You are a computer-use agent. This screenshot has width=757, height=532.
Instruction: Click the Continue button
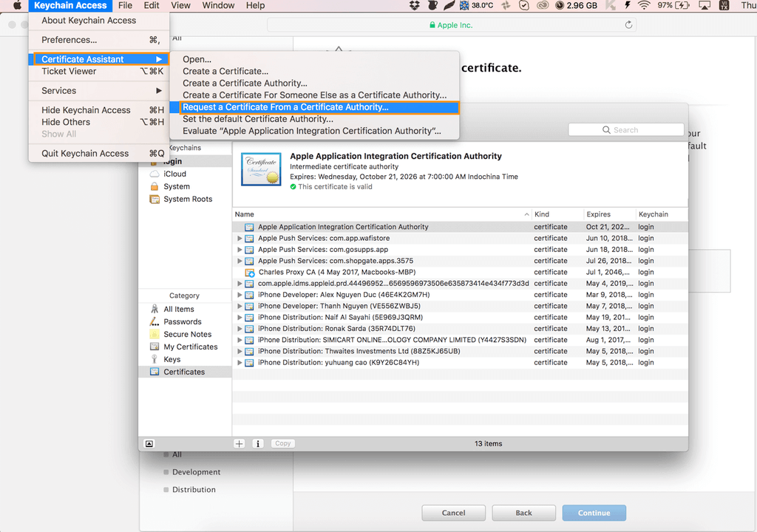click(594, 513)
